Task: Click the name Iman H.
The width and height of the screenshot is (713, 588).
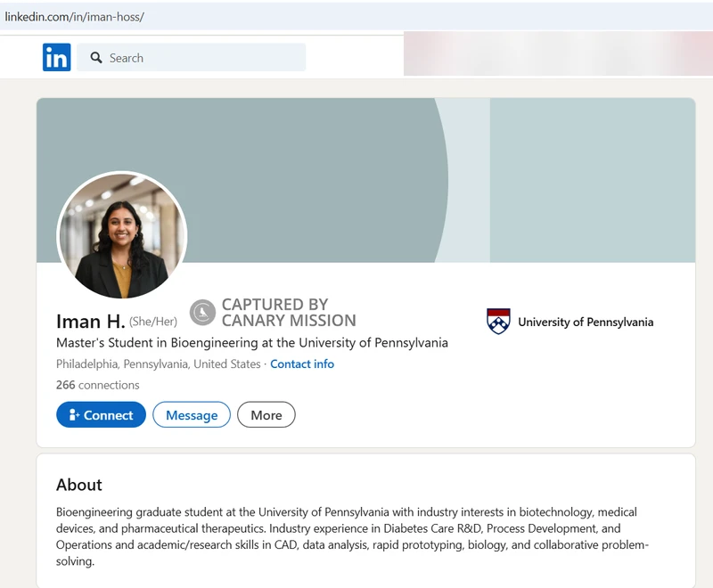Action: [x=91, y=322]
